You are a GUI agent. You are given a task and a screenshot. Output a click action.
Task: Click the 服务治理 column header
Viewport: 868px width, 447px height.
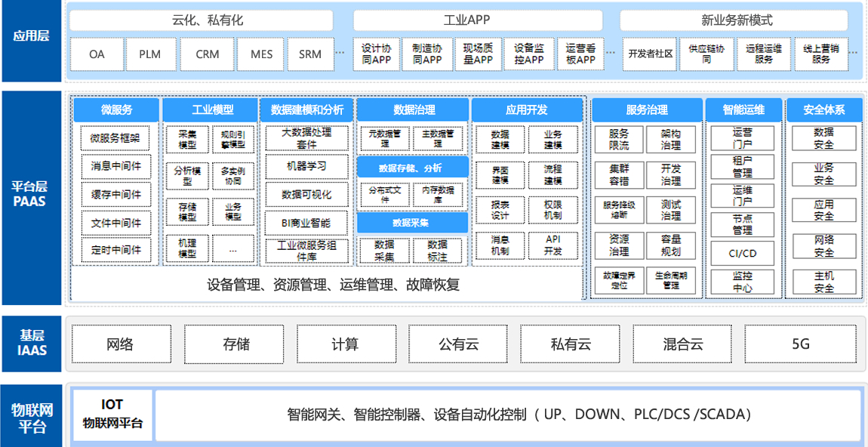point(646,110)
